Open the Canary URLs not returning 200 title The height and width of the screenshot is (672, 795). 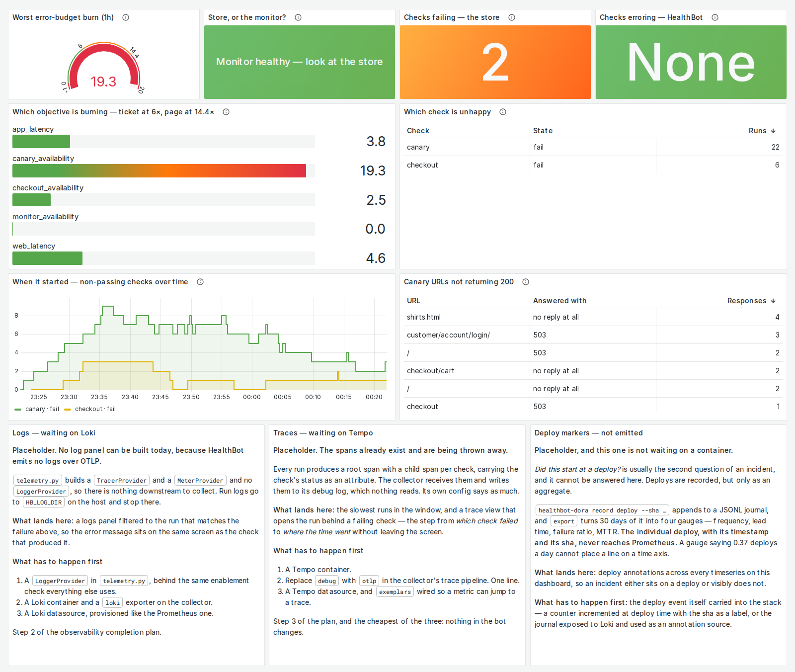point(459,282)
